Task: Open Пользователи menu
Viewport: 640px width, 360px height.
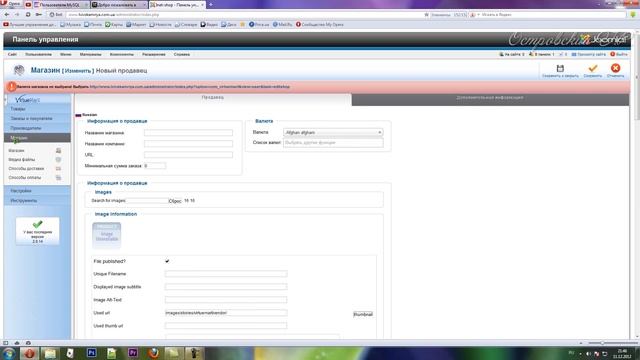Action: click(x=38, y=54)
